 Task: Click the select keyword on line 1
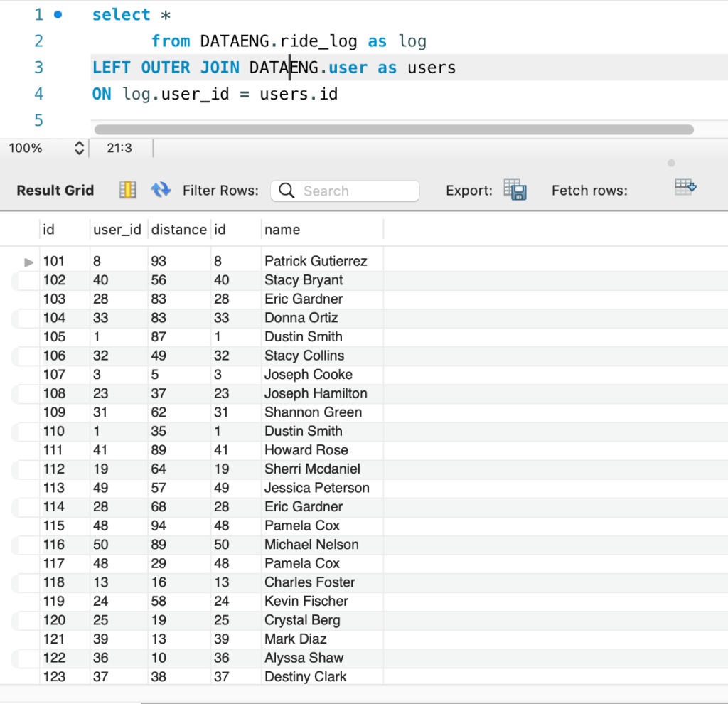(121, 15)
